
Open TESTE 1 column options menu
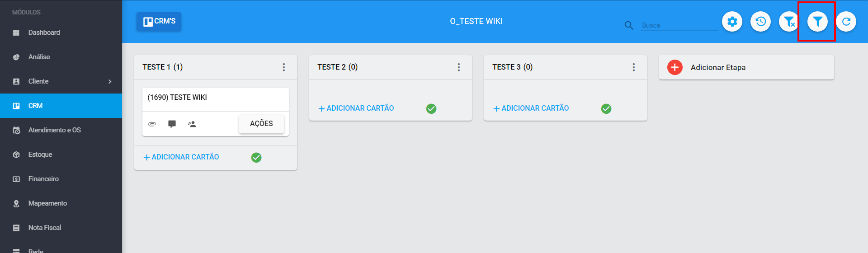click(284, 67)
